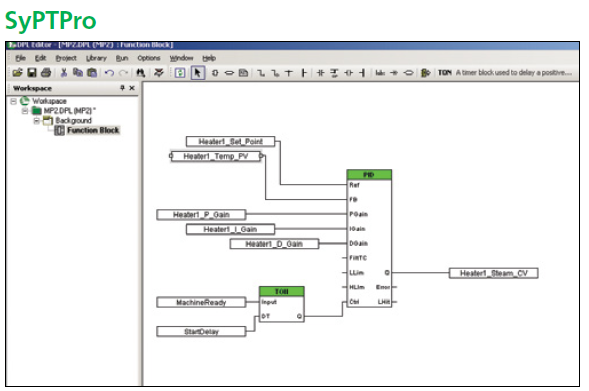The width and height of the screenshot is (589, 391).
Task: Click the green PID block header
Action: [x=369, y=175]
